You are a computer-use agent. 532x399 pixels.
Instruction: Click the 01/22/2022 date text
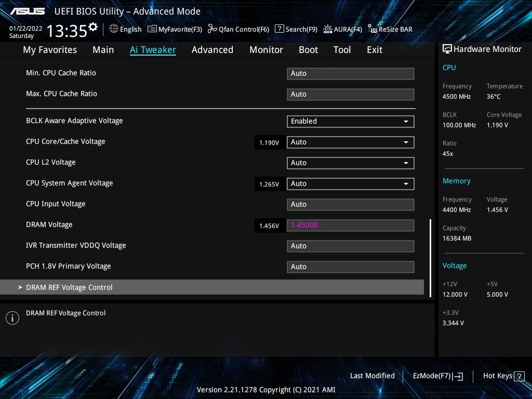coord(26,29)
